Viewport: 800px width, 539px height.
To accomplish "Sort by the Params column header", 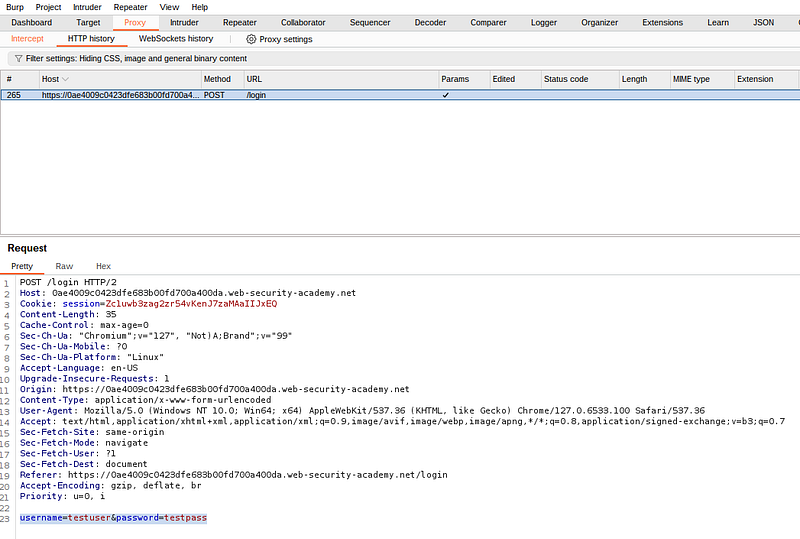I will (x=464, y=79).
